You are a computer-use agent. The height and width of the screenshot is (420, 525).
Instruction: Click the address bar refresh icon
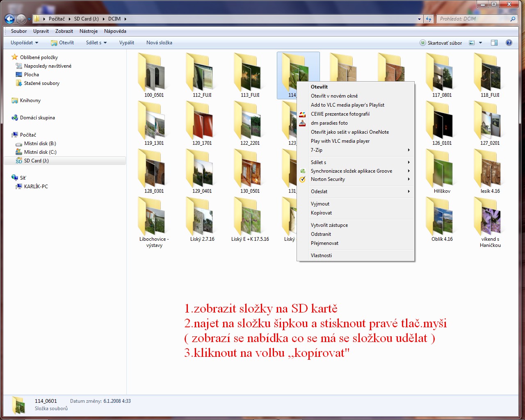point(429,19)
